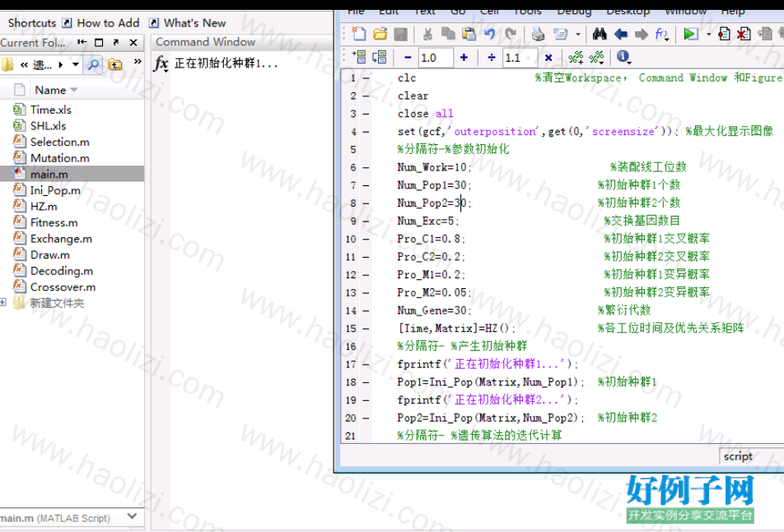
Task: Open the How to Add shortcut
Action: [101, 23]
